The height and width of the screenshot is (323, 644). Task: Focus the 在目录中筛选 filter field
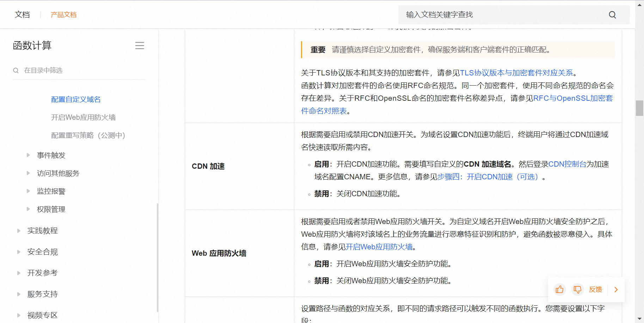click(79, 70)
